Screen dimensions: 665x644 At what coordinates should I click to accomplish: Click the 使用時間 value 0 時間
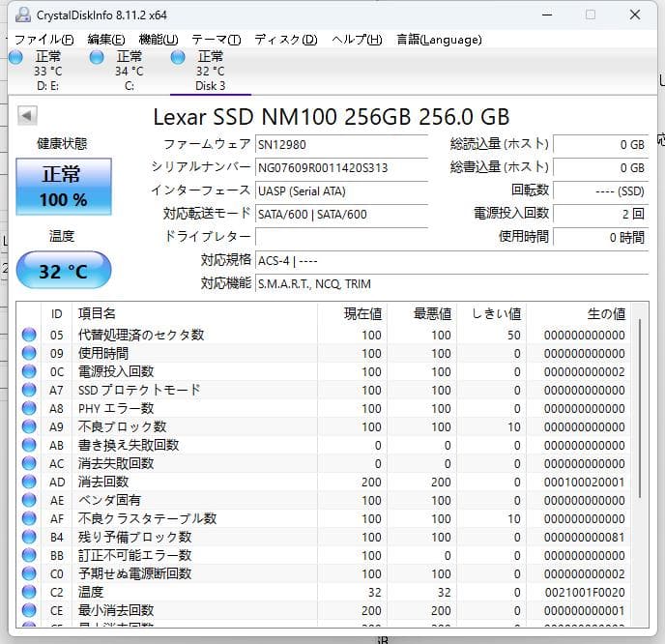(600, 237)
